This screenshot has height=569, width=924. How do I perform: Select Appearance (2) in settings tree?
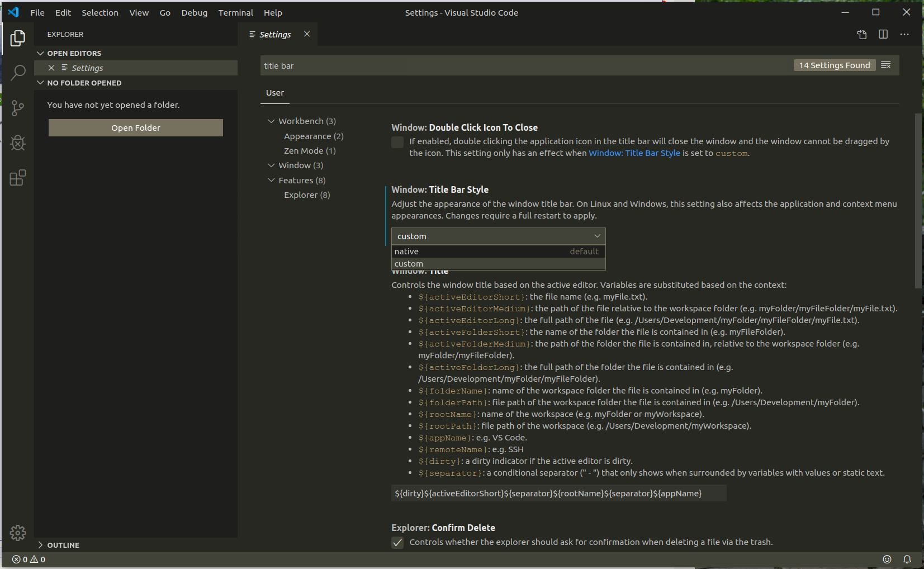click(x=314, y=136)
